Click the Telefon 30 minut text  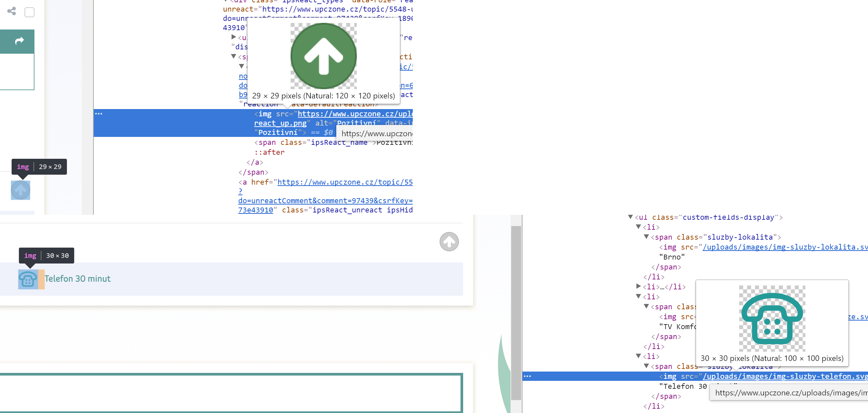point(78,279)
